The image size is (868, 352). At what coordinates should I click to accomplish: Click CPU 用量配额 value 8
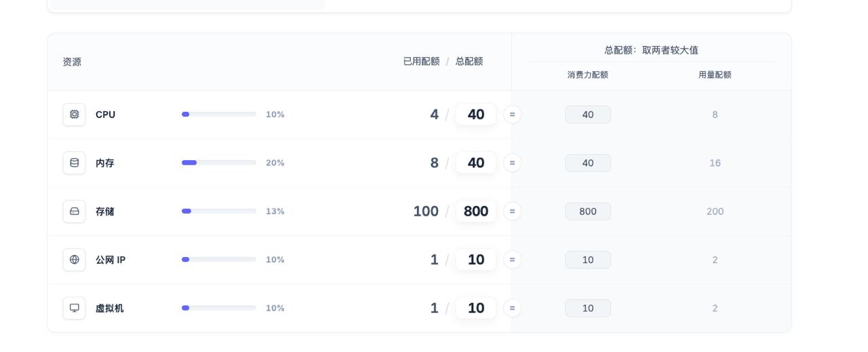point(715,115)
